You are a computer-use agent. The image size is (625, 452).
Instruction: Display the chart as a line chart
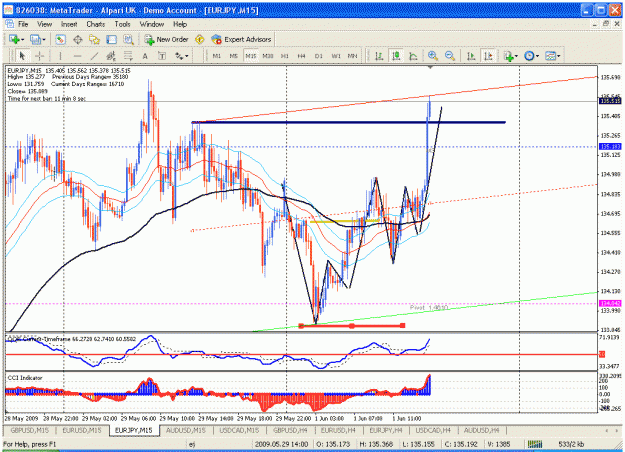413,56
